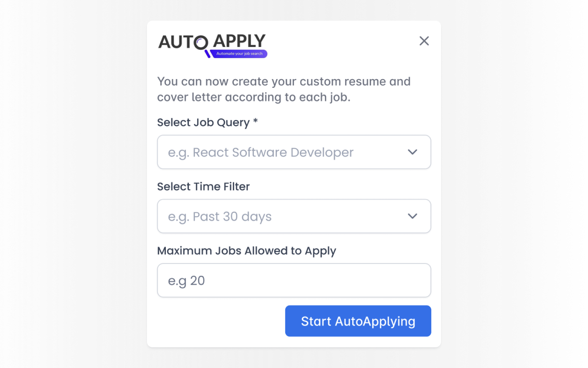Viewport: 588px width, 368px height.
Task: Click the custom resume description text
Action: (x=284, y=89)
